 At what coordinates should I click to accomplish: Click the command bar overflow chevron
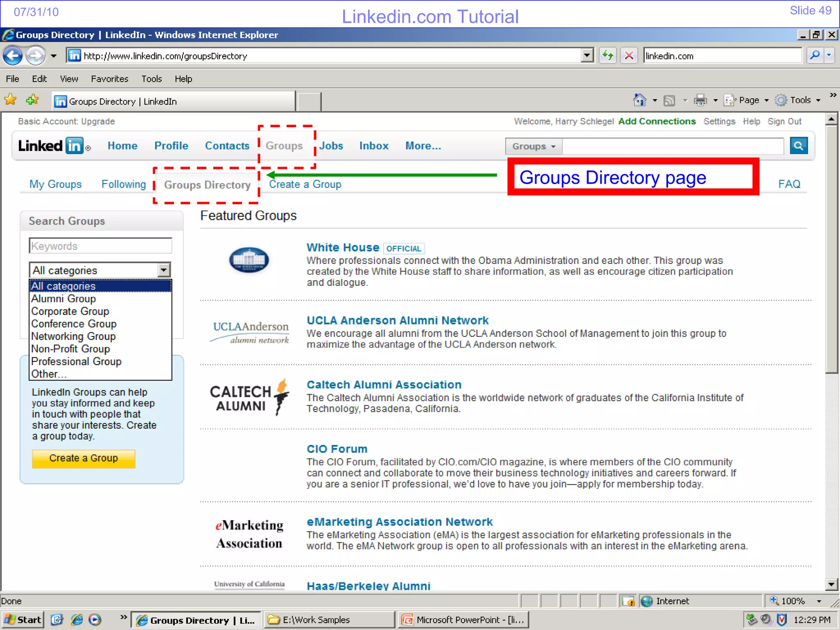(833, 95)
